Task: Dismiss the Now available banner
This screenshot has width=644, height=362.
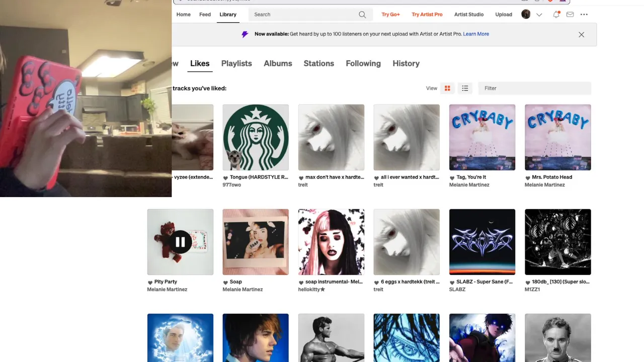Action: pos(581,35)
